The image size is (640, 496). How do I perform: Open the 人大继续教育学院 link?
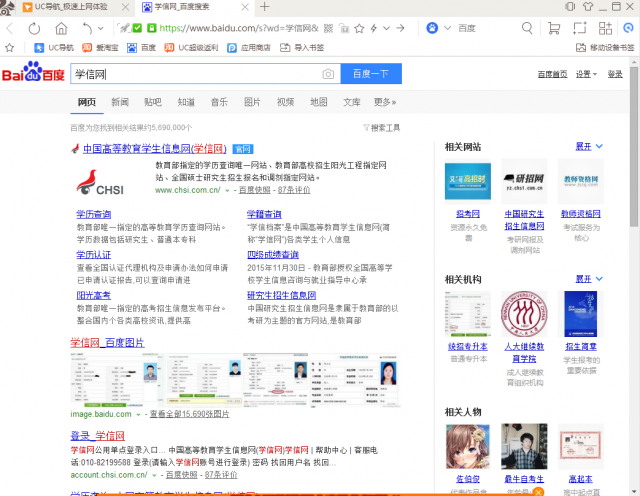point(524,353)
